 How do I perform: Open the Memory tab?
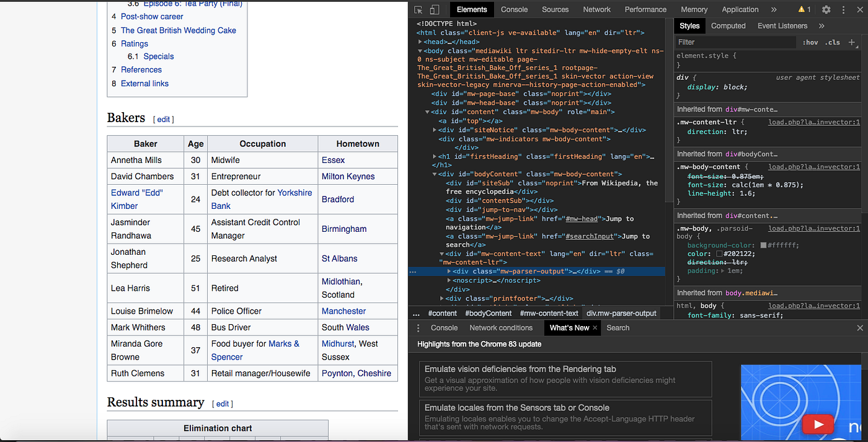click(x=694, y=9)
